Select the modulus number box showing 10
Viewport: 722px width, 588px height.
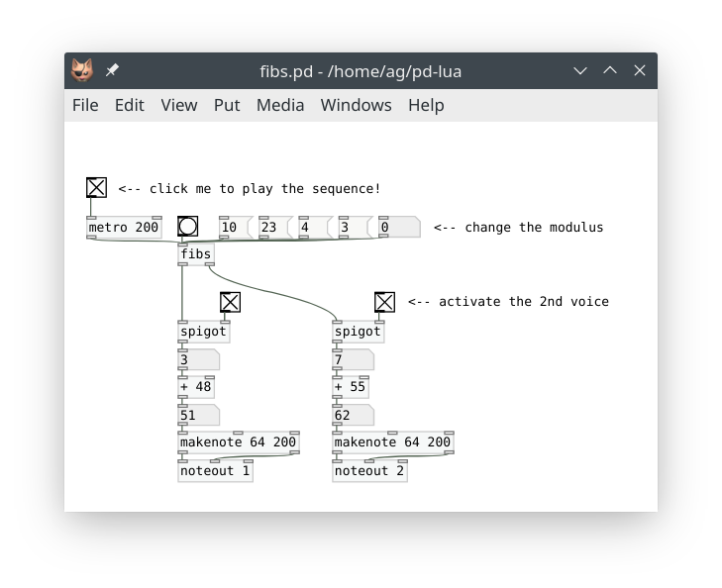(234, 228)
